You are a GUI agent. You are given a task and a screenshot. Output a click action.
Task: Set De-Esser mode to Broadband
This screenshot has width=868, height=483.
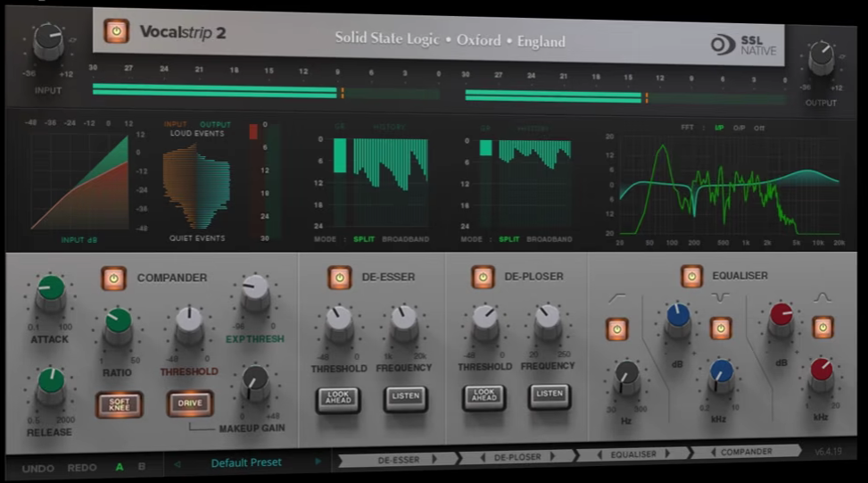click(x=405, y=239)
